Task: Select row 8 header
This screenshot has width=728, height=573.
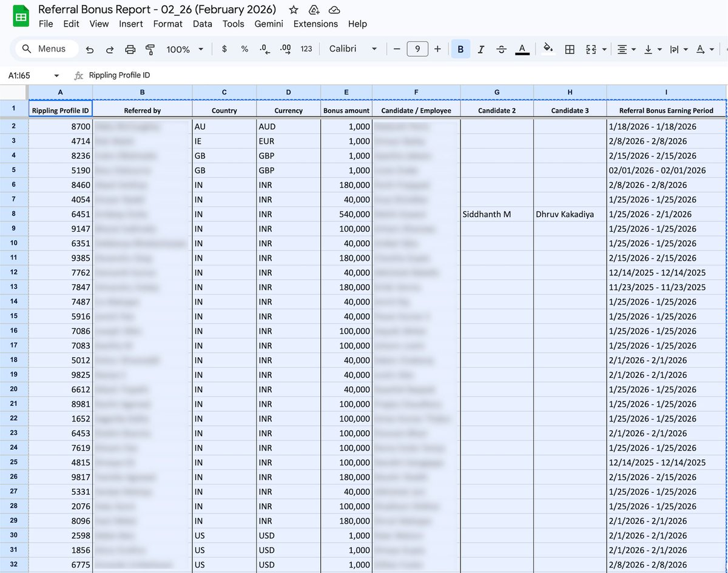Action: click(13, 214)
